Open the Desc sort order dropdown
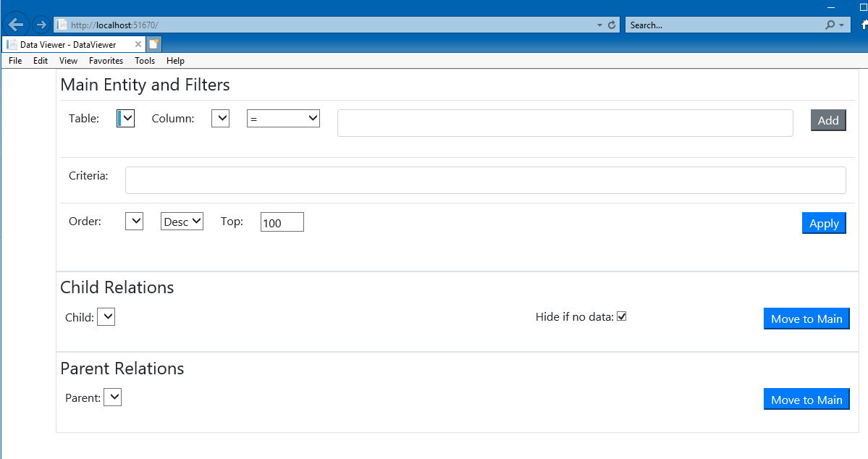Image resolution: width=868 pixels, height=459 pixels. (x=181, y=221)
